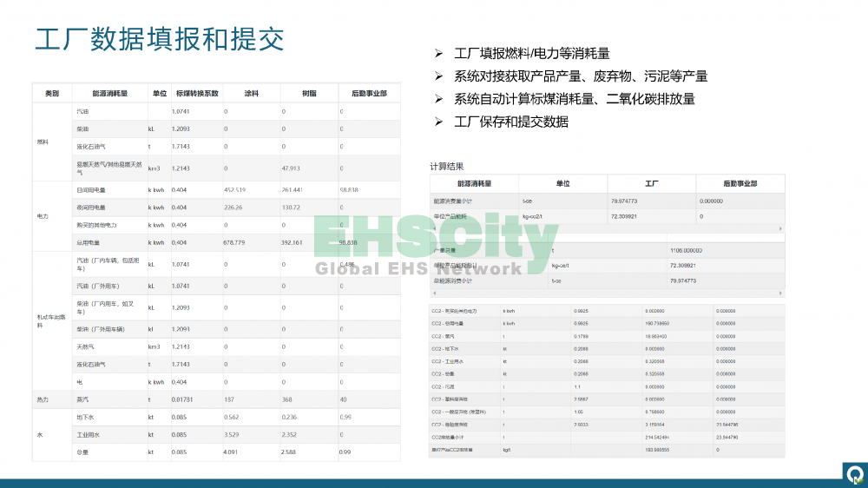
Task: Click the slide title 工厂数据填报和提交
Action: [159, 40]
